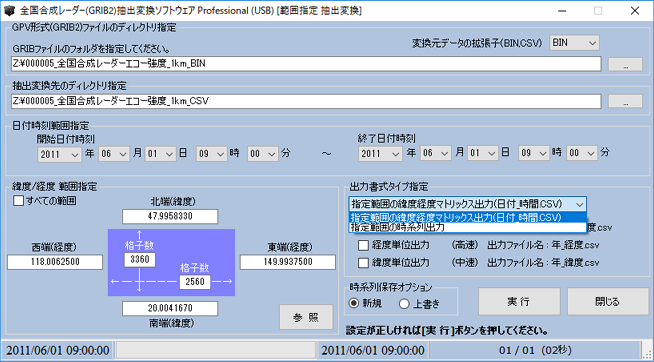Click the 参照 button
Image resolution: width=654 pixels, height=362 pixels.
coord(306,317)
